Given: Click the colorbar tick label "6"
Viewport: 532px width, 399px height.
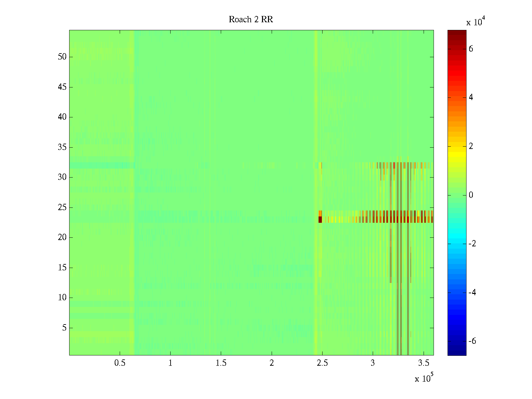Looking at the screenshot, I should 471,49.
